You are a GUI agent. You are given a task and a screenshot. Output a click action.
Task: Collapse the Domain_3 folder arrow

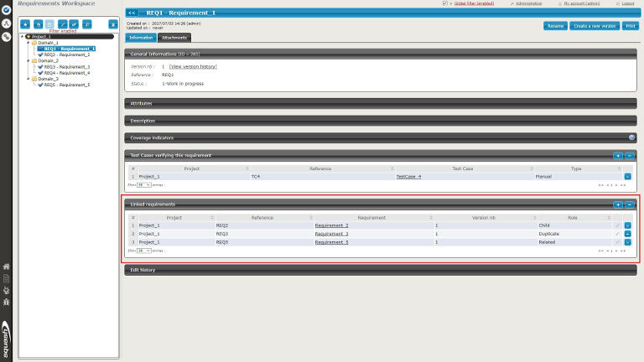point(29,79)
